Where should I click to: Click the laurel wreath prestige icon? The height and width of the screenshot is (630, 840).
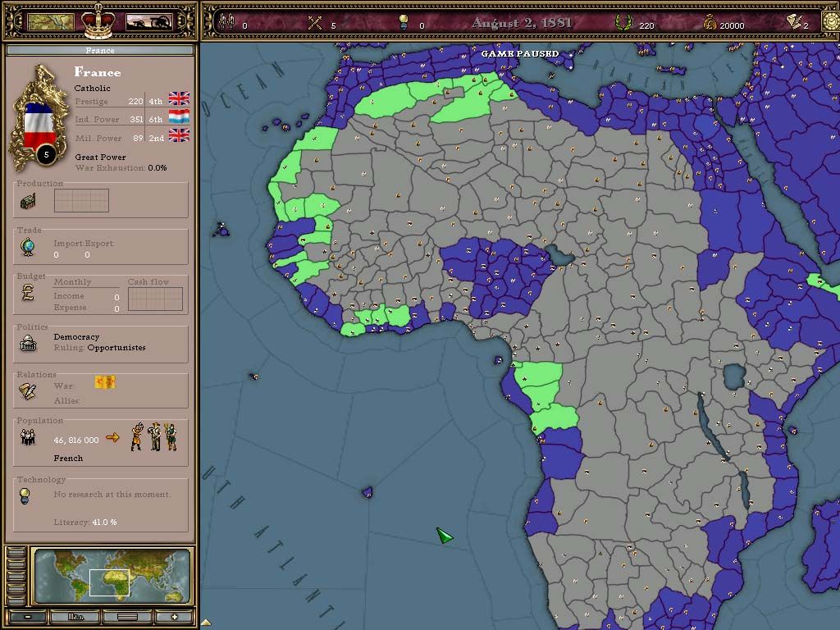[x=623, y=22]
